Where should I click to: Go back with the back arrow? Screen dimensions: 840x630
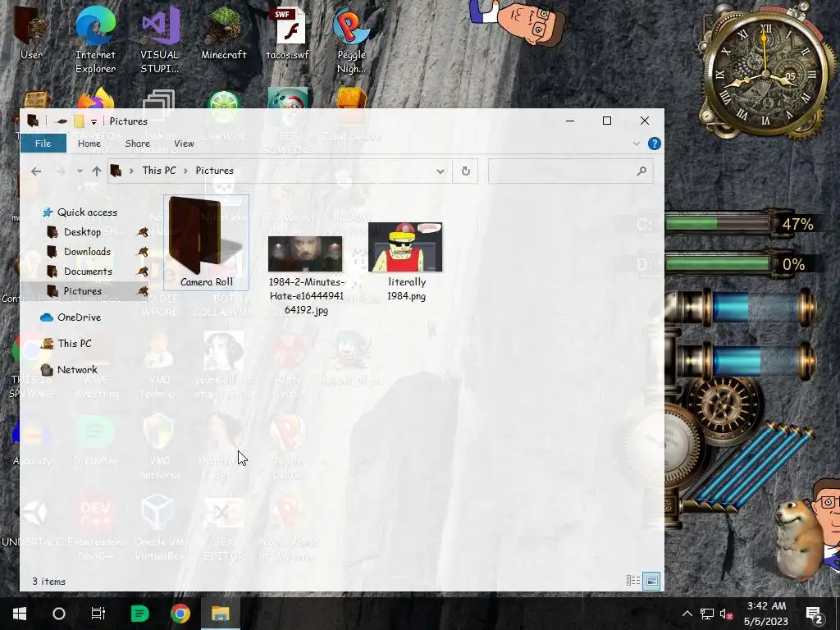point(36,171)
